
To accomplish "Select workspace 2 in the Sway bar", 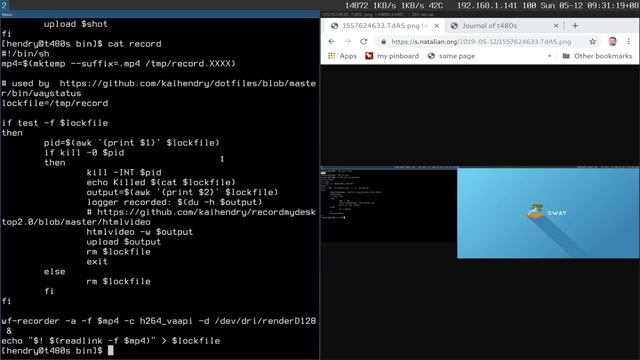I will point(4,5).
